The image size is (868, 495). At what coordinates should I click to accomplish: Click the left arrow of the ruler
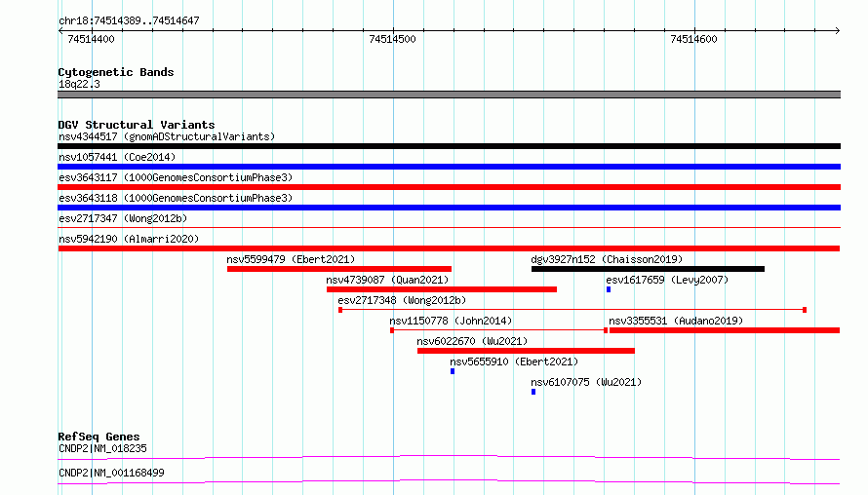pyautogui.click(x=60, y=31)
